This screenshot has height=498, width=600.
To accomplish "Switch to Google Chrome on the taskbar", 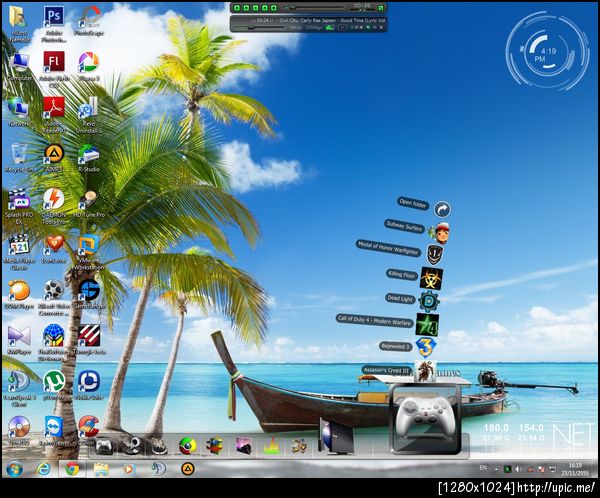I will click(x=72, y=469).
